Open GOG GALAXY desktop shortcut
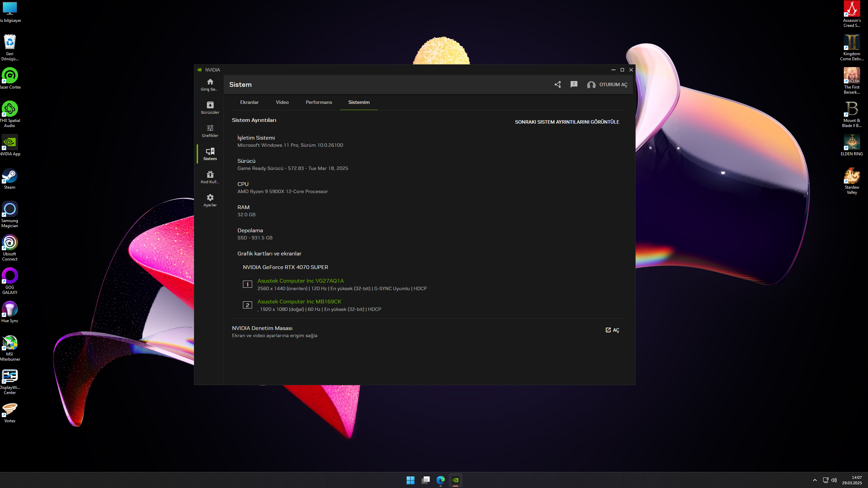This screenshot has width=868, height=488. pos(10,281)
